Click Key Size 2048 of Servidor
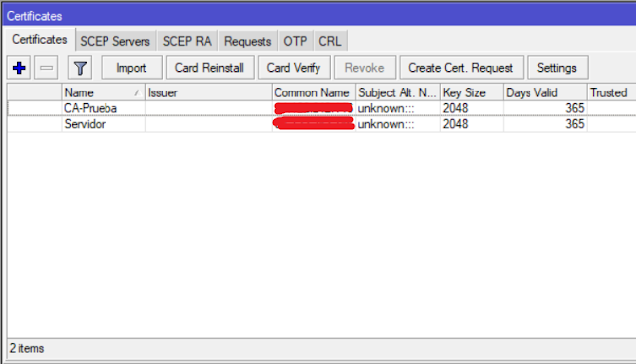This screenshot has height=364, width=636. [x=455, y=124]
